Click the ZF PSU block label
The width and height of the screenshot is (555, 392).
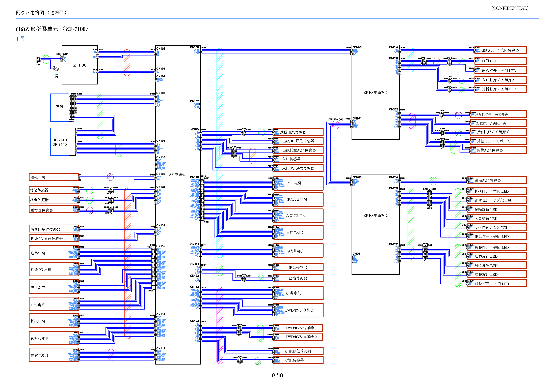80,65
